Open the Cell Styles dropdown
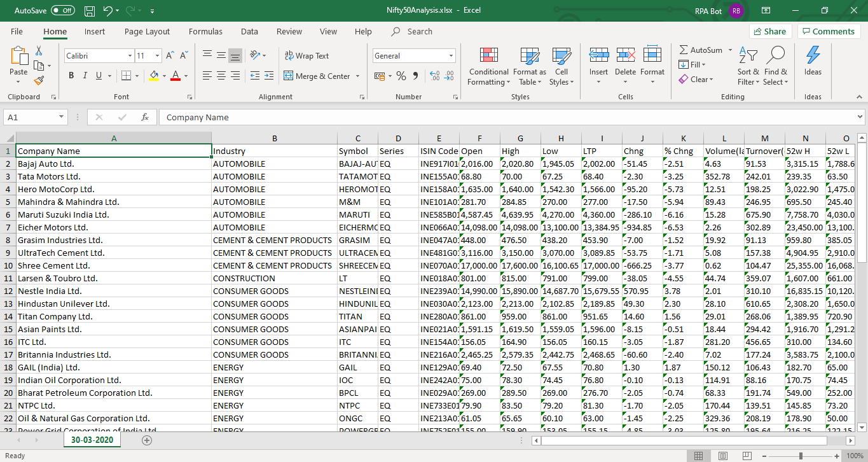Screen dimensions: 868x462 click(561, 66)
